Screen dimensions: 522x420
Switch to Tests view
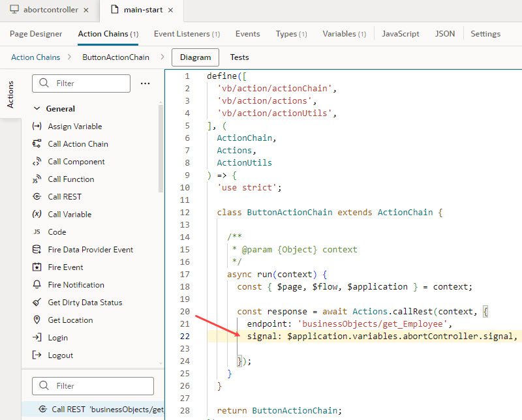click(x=239, y=57)
